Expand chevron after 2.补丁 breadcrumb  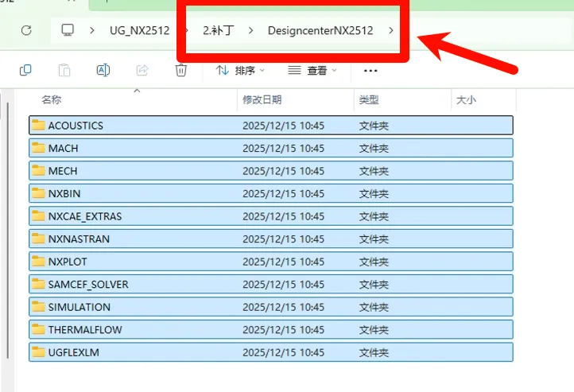point(250,30)
